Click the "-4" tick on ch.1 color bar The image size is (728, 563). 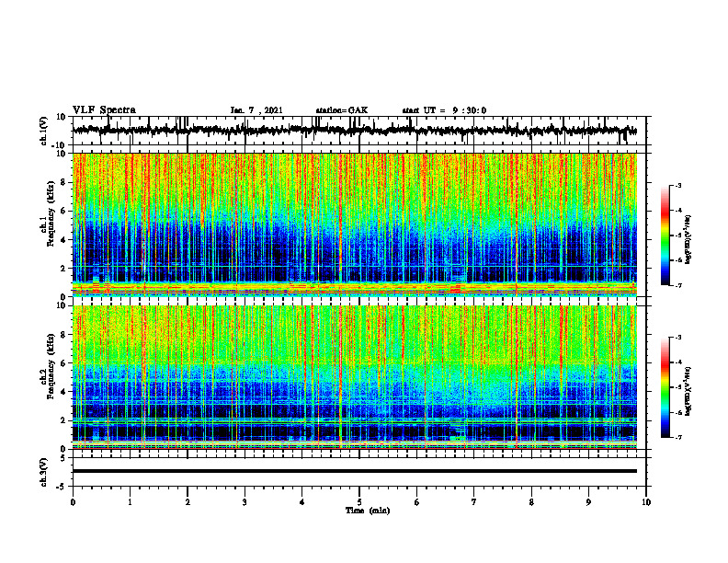point(677,211)
